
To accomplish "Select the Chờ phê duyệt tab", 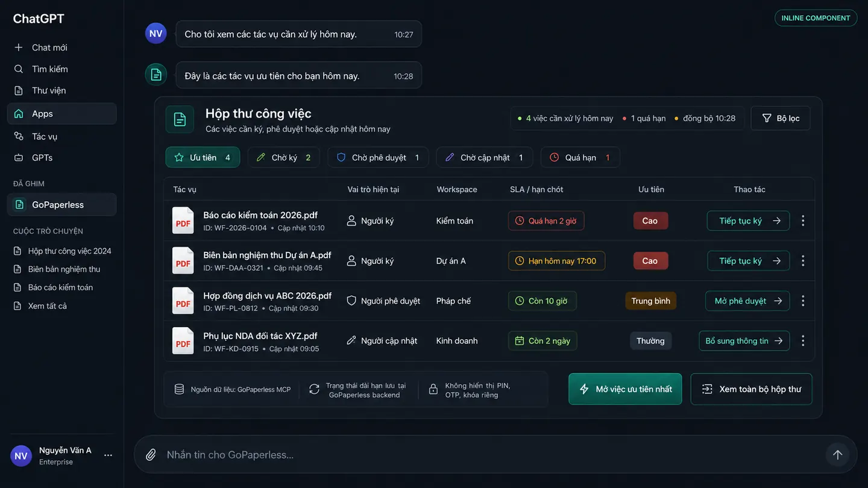I will pyautogui.click(x=378, y=157).
